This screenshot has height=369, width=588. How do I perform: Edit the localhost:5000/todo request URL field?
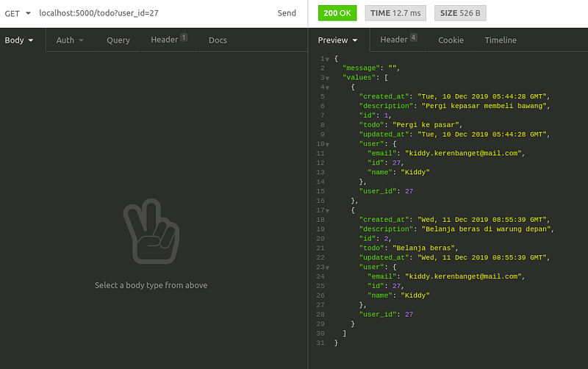(99, 13)
